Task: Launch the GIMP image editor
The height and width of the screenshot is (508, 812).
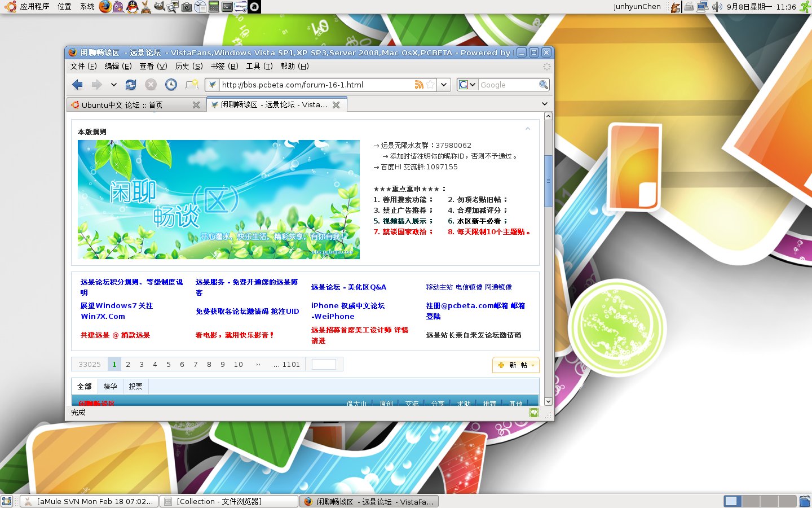Action: click(x=160, y=7)
